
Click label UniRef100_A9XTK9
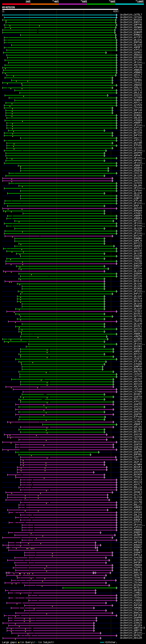pyautogui.click(x=131, y=30)
